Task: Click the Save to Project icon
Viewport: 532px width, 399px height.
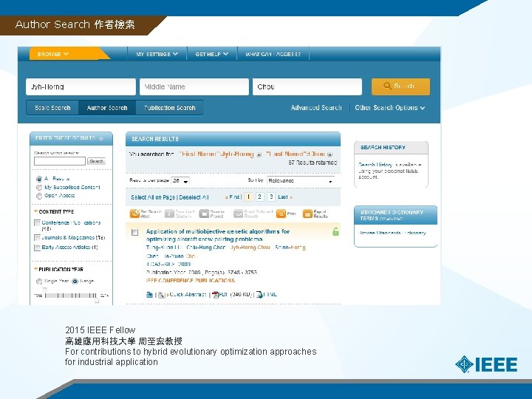Action: (x=204, y=214)
